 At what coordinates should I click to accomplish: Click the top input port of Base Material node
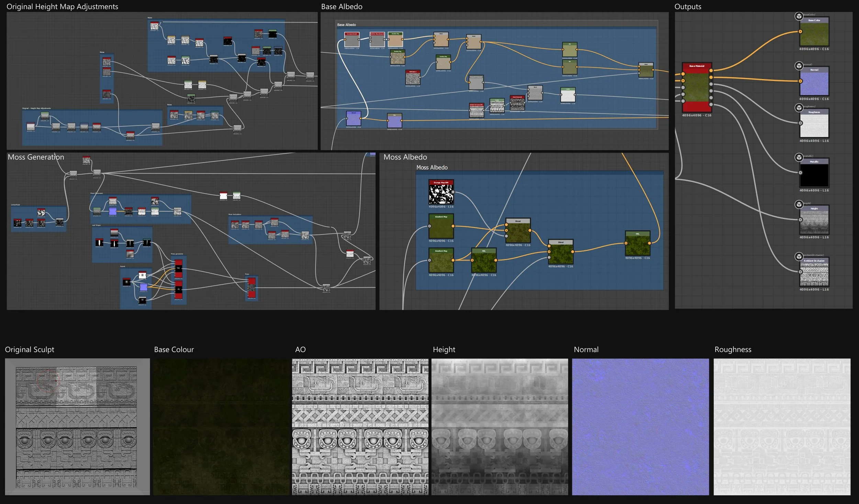pyautogui.click(x=683, y=74)
